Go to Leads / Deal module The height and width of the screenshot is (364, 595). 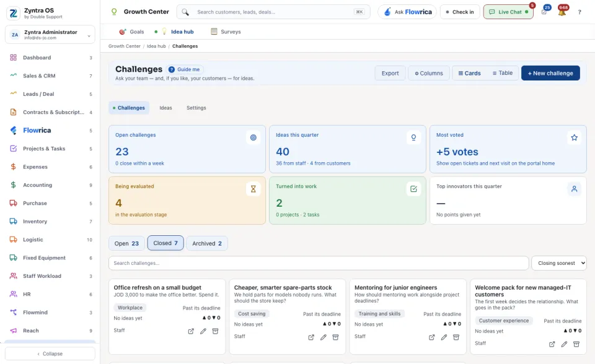tap(50, 94)
